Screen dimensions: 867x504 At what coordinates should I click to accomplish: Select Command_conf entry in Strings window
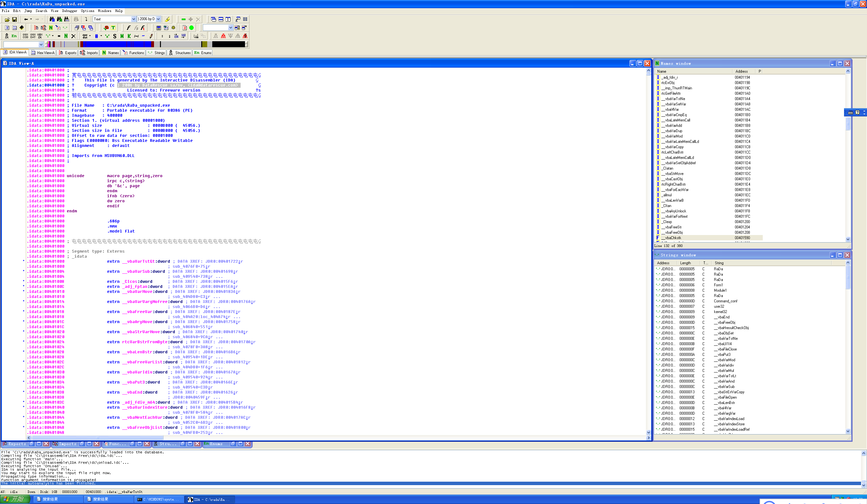725,301
